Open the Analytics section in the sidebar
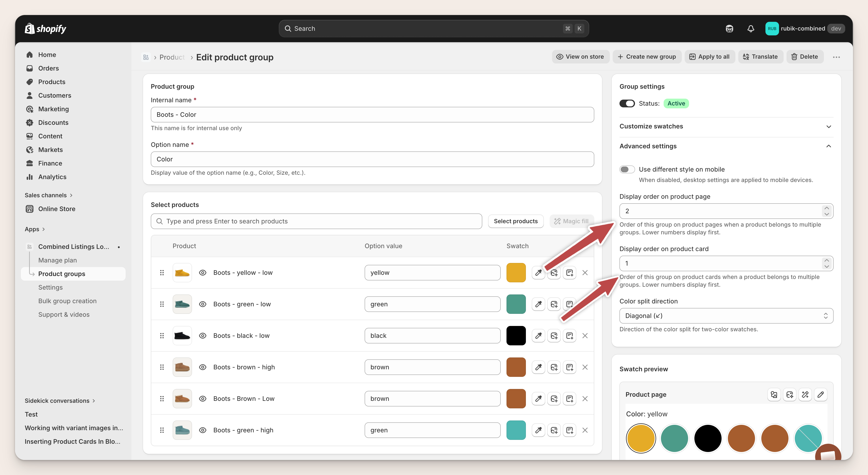The height and width of the screenshot is (475, 868). (x=52, y=176)
